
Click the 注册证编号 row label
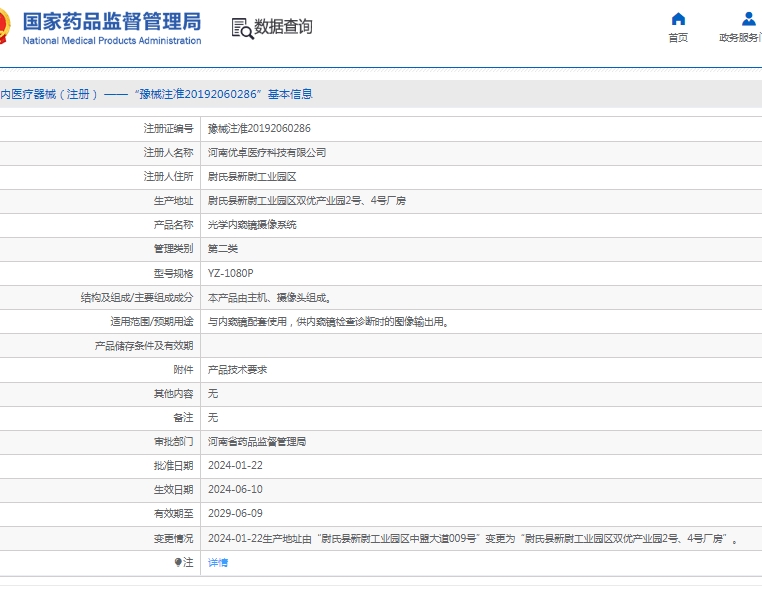coord(168,128)
